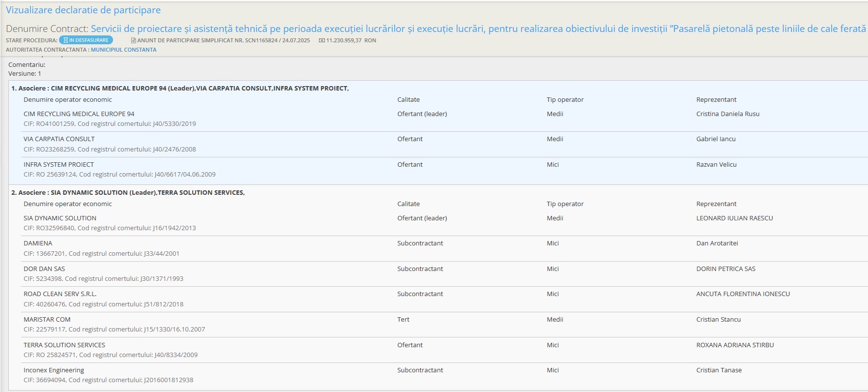
Task: Click Denumire operator economic header in second association
Action: (68, 204)
